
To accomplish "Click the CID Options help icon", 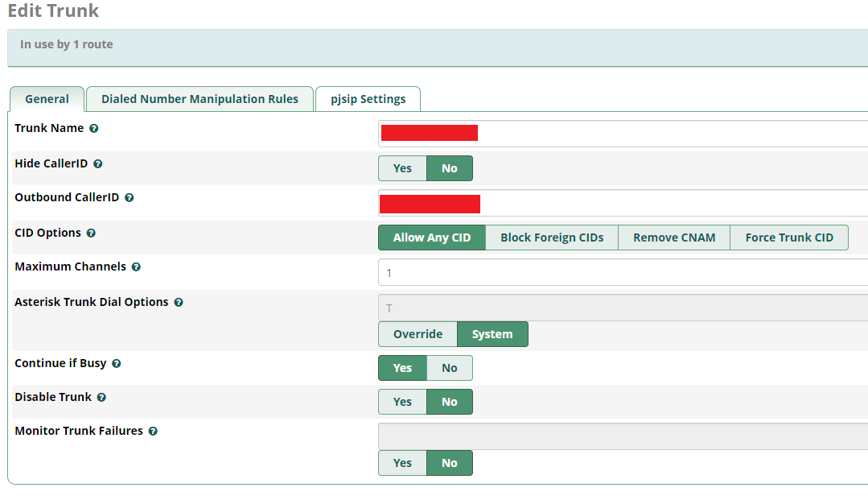I will point(91,233).
